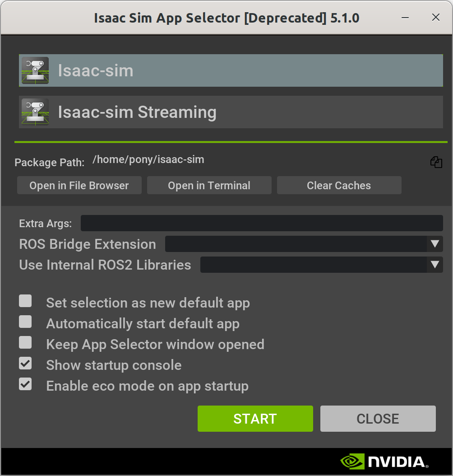The image size is (453, 476).
Task: Expand Use Internal ROS2 Libraries dropdown arrow
Action: (435, 265)
